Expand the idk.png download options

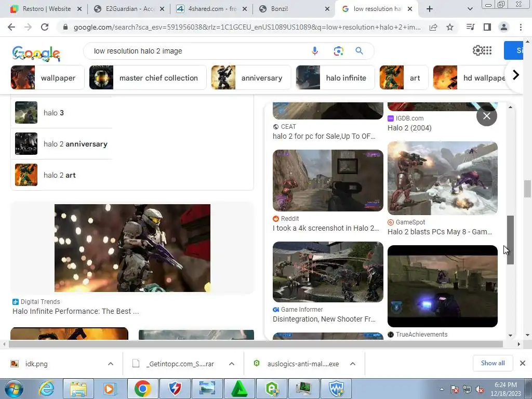point(111,364)
